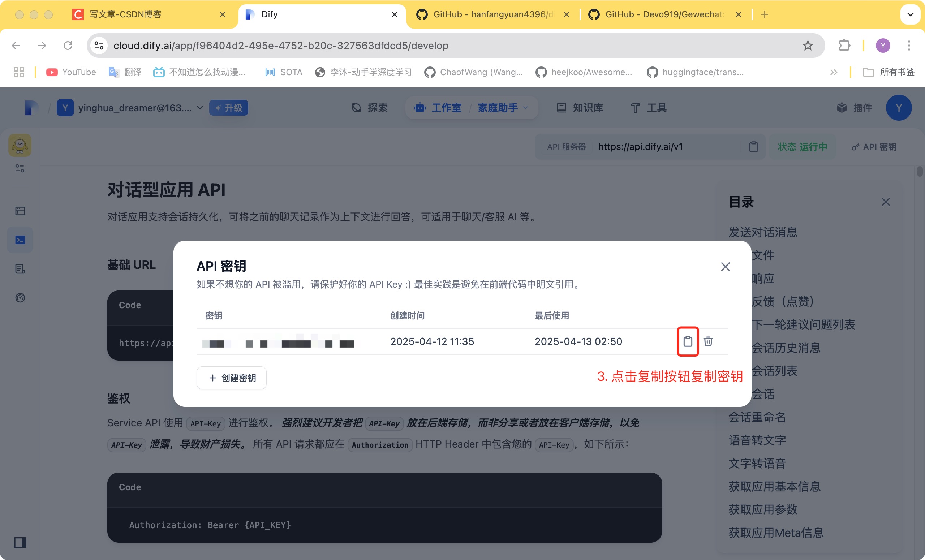Screen dimensions: 925x560
Task: Open the API access sidebar icon
Action: (x=20, y=240)
